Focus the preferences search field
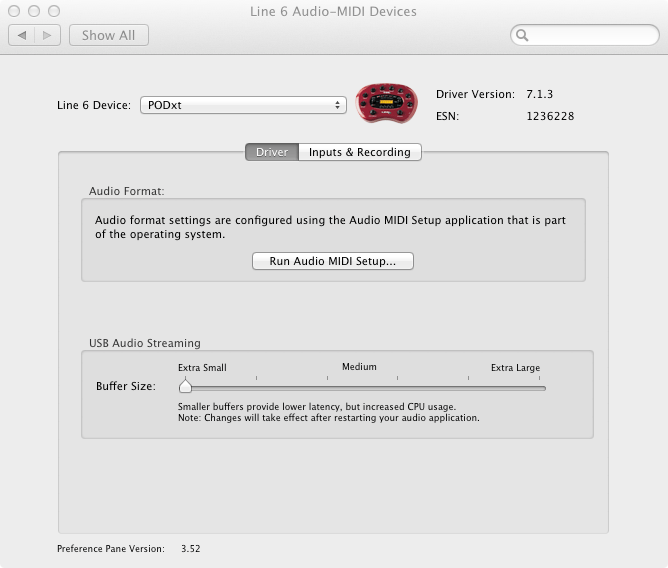This screenshot has height=568, width=668. [x=584, y=35]
